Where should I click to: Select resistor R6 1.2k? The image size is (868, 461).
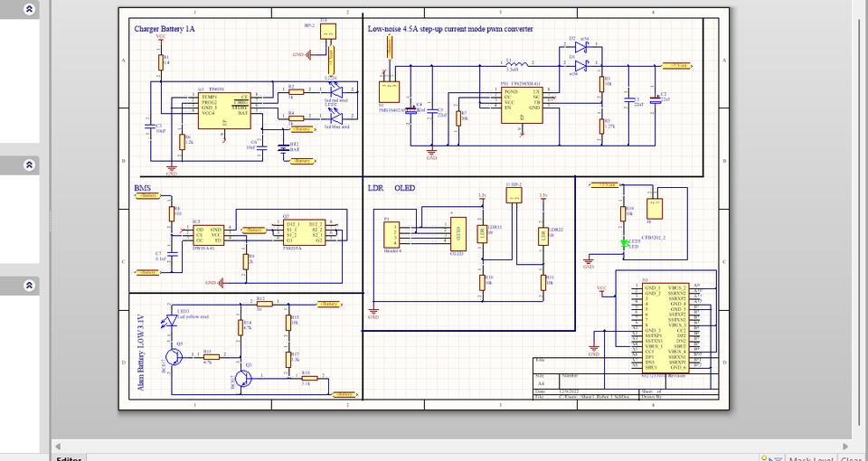point(182,142)
